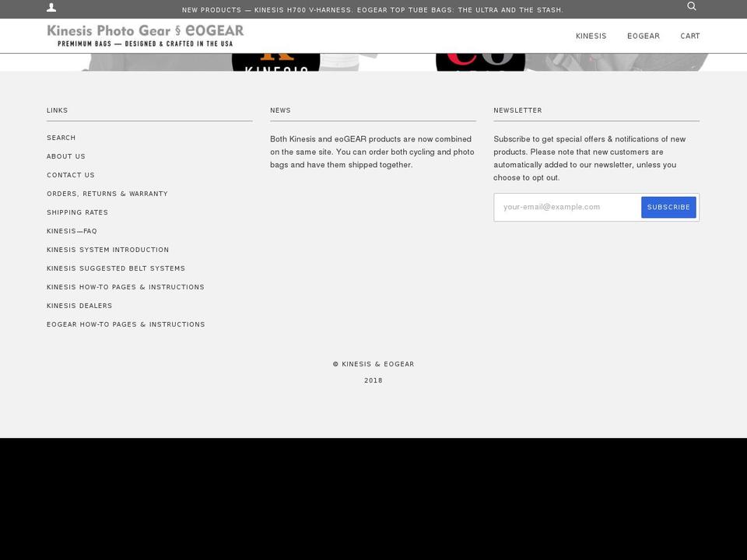Open the eoGEAR logo image tile
Screen dimensions: 747x560
480,62
